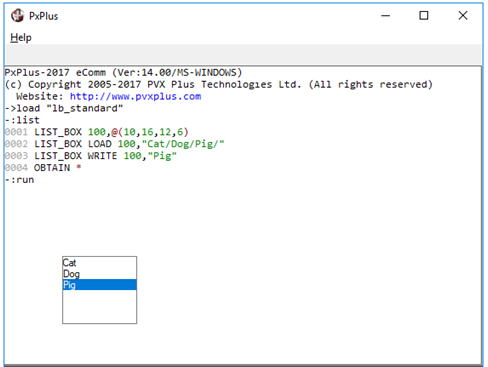The width and height of the screenshot is (488, 367).
Task: Click the OBTAIN * line 0004
Action: pyautogui.click(x=43, y=168)
